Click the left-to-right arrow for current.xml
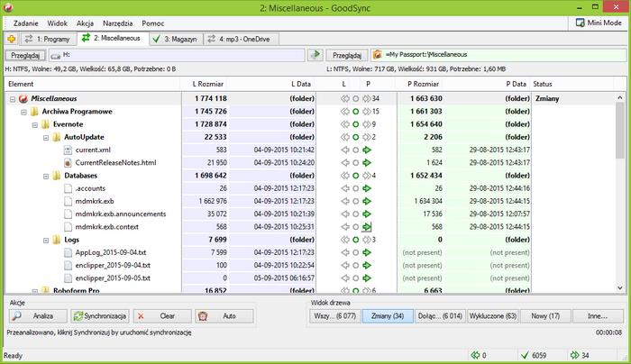Image resolution: width=631 pixels, height=364 pixels. 367,150
